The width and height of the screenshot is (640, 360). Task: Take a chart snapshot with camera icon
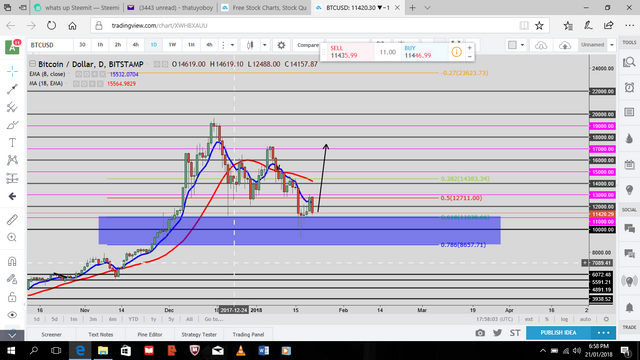480,333
